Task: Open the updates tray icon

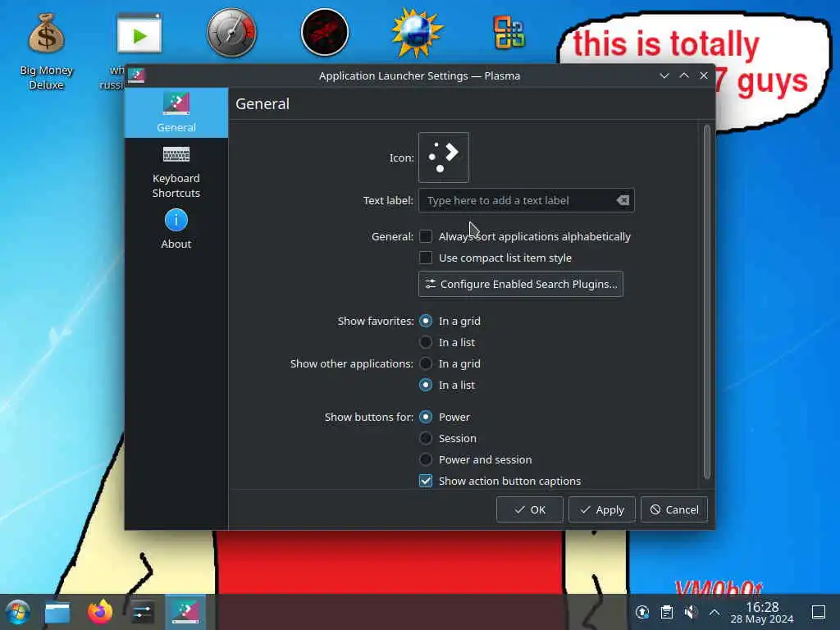Action: coord(641,612)
